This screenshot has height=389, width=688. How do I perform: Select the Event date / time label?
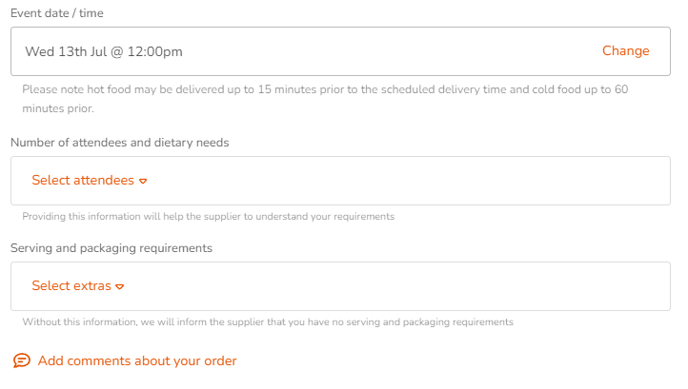point(57,13)
